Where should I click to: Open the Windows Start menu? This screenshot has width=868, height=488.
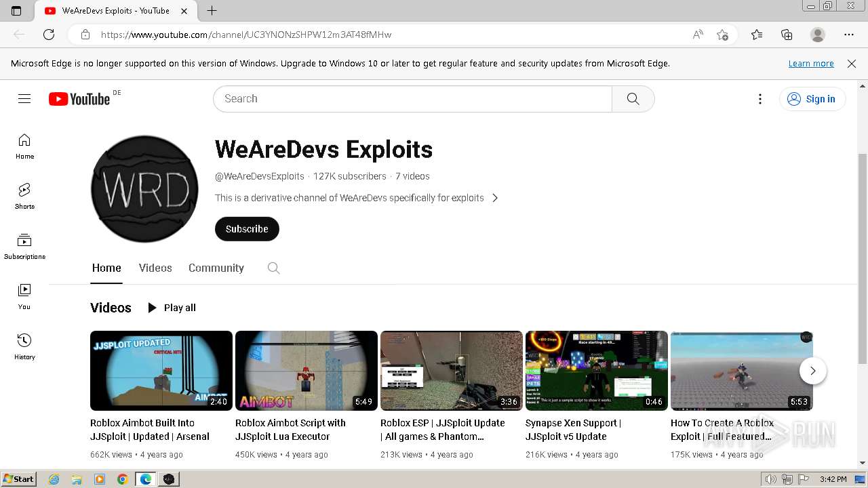pyautogui.click(x=18, y=479)
